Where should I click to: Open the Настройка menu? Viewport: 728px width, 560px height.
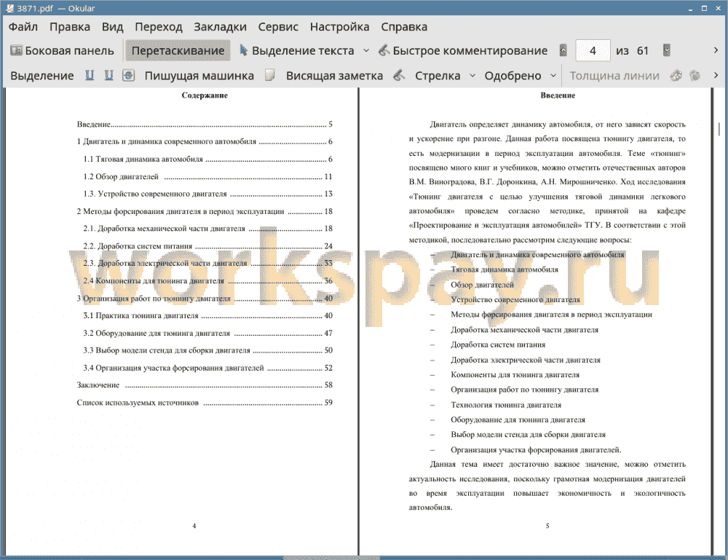point(339,27)
